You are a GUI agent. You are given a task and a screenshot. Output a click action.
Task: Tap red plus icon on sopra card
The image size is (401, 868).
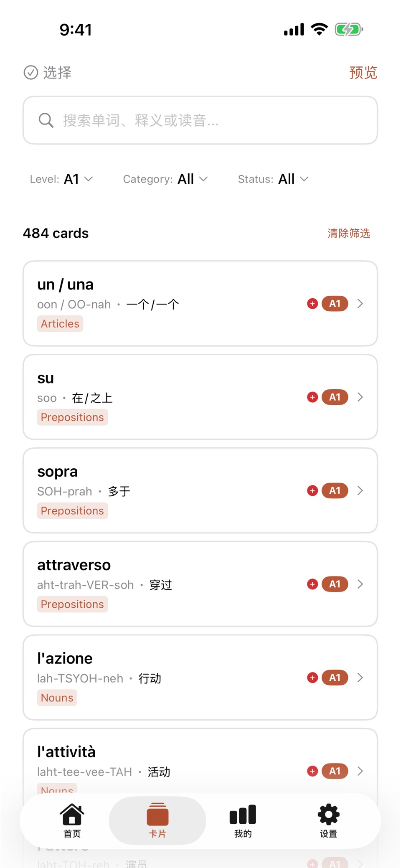(x=312, y=491)
